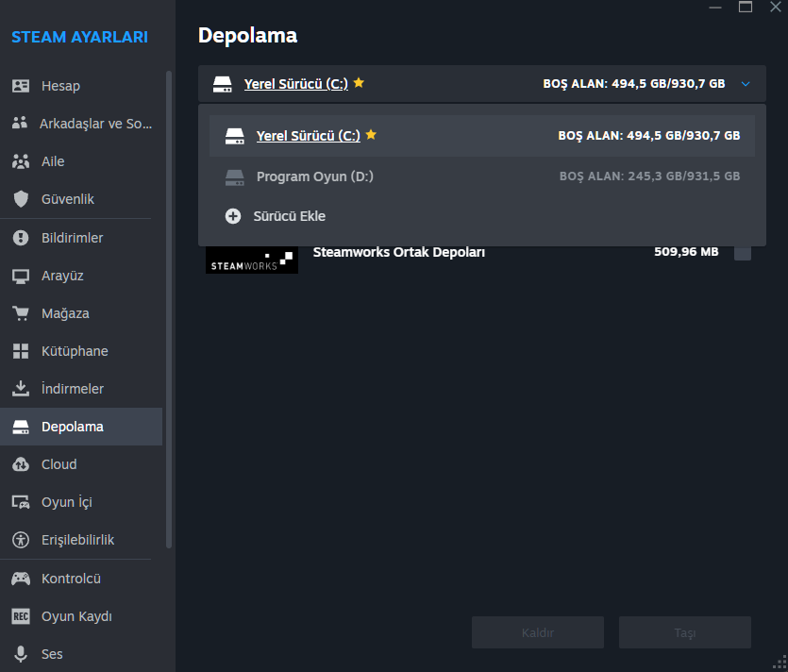Image resolution: width=788 pixels, height=672 pixels.
Task: Switch to the Mağaza section
Action: coord(81,313)
